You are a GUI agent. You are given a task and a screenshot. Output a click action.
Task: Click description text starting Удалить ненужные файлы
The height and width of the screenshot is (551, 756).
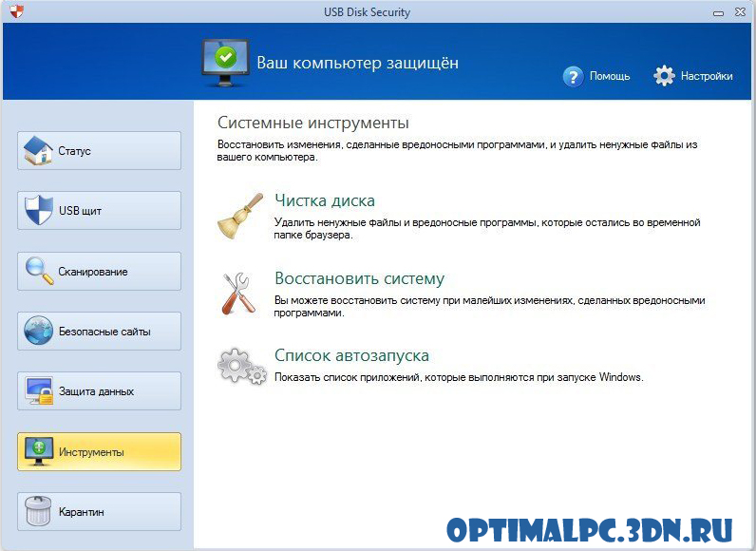tap(487, 229)
